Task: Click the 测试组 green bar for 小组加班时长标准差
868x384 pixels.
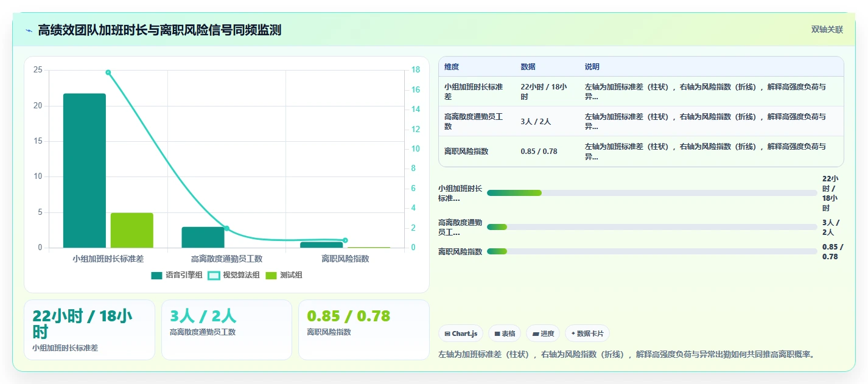Action: coord(132,230)
